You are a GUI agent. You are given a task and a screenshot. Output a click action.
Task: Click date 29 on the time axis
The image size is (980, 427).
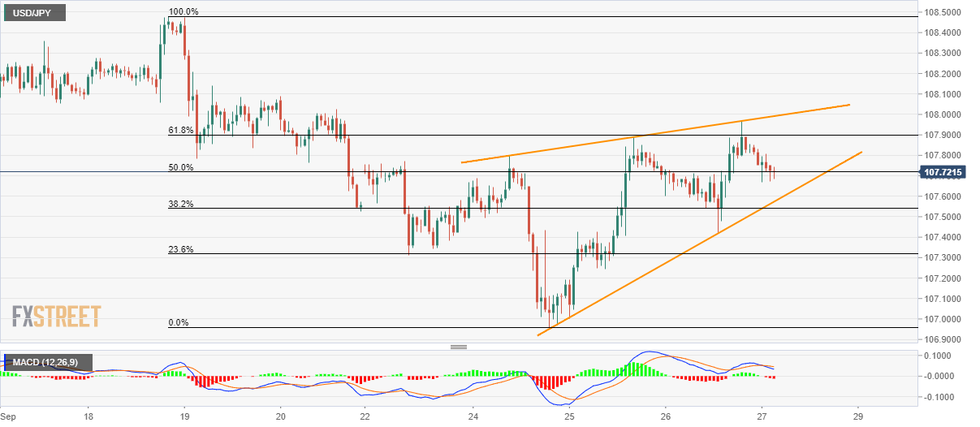coord(858,416)
